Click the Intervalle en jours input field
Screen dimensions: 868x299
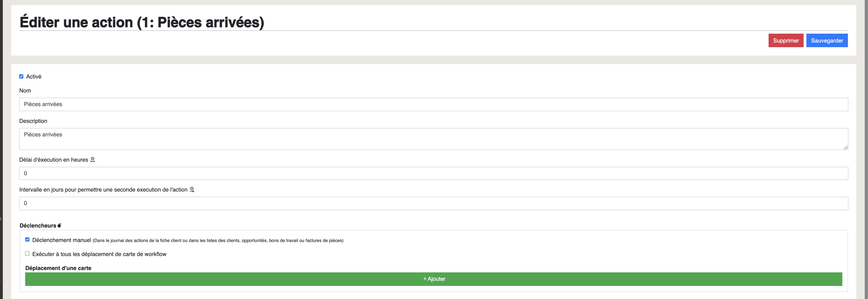pos(433,203)
